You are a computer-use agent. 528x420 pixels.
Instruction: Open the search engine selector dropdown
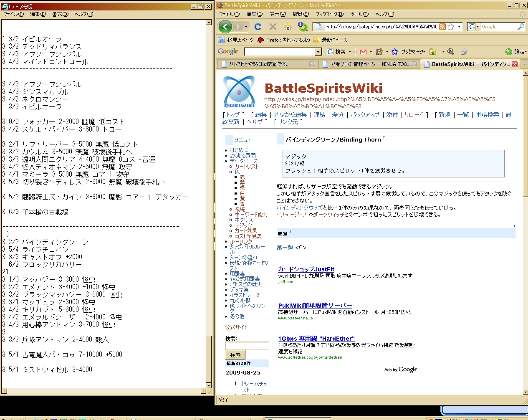474,27
